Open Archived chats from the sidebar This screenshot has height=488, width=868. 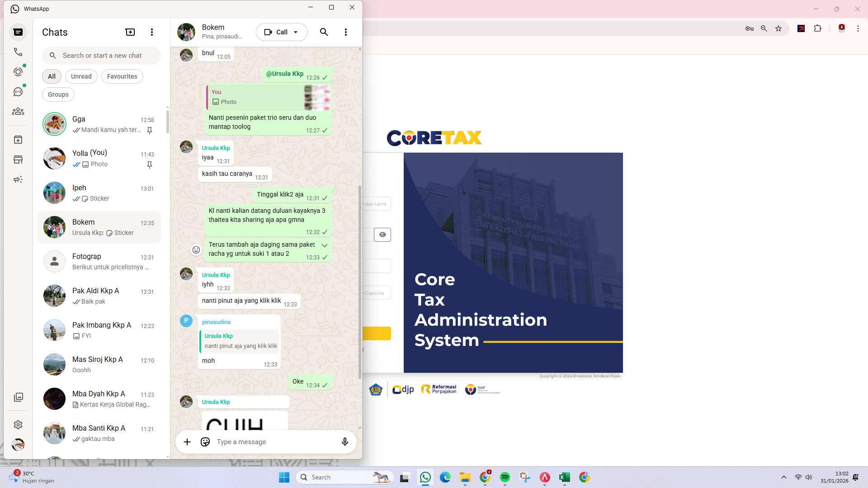pos(18,139)
